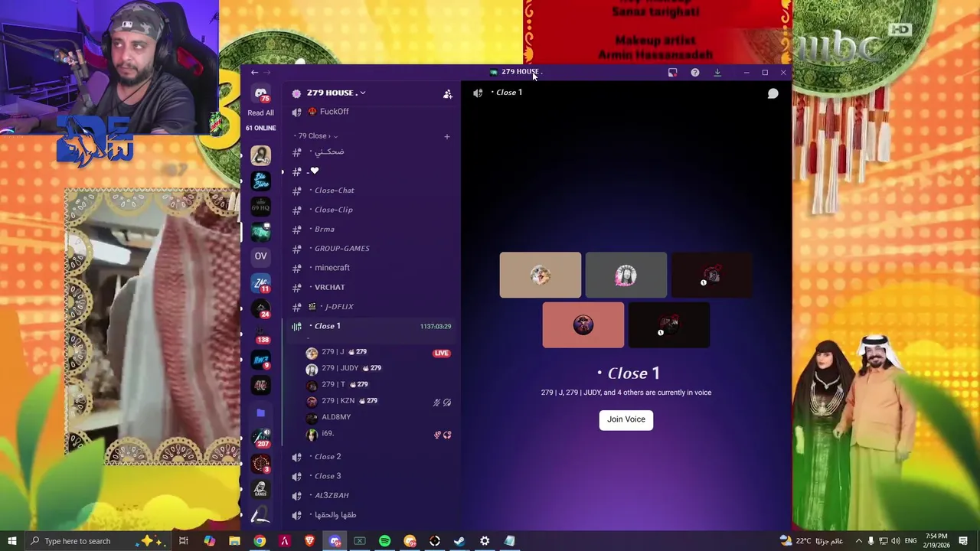980x551 pixels.
Task: Click speaker icon beside Close 1 header
Action: (478, 93)
